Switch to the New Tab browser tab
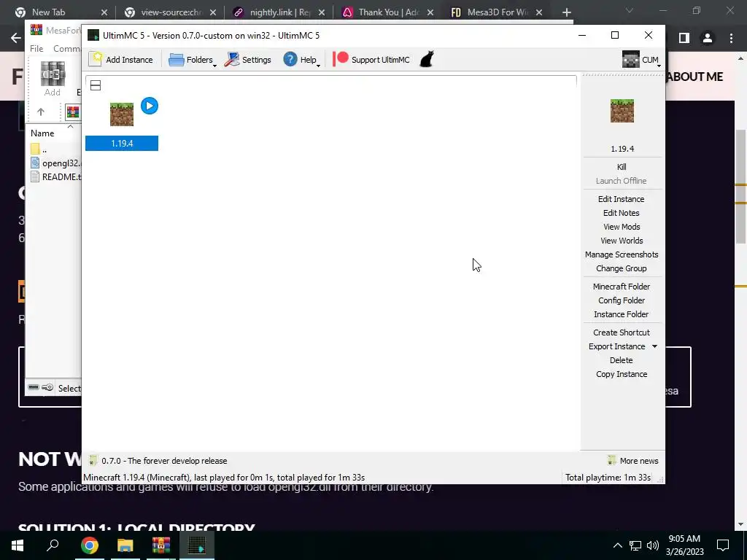The image size is (747, 560). click(x=48, y=12)
